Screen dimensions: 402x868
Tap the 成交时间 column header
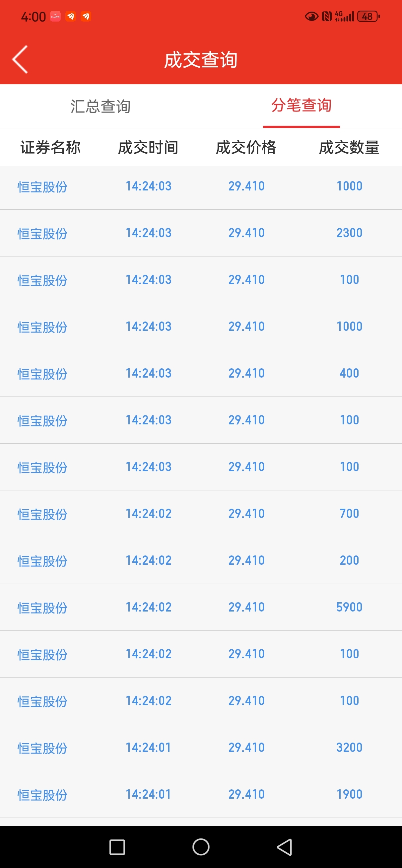coord(148,148)
